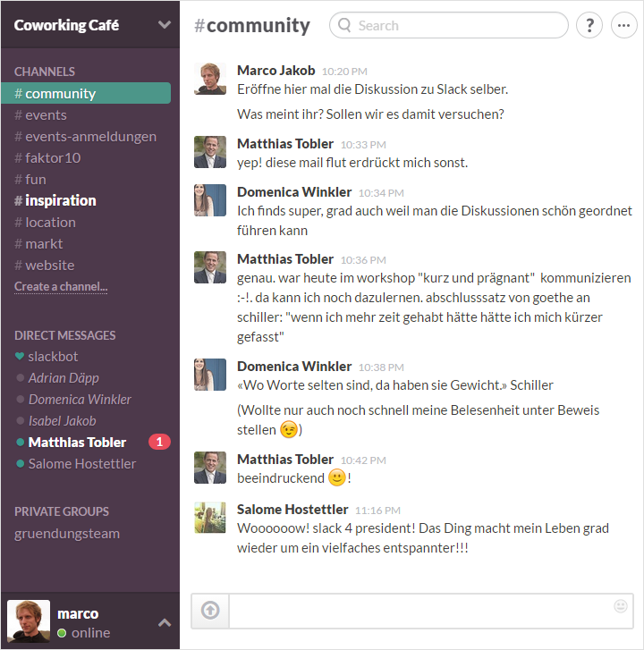The height and width of the screenshot is (650, 644).
Task: Open the emoji picker smiley icon
Action: (621, 606)
